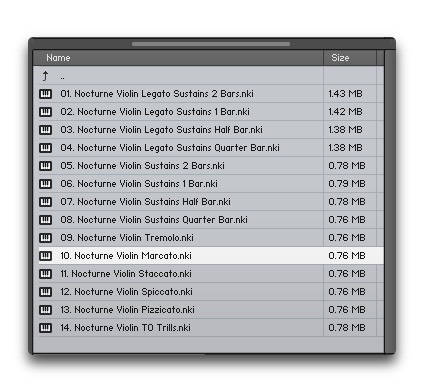
Task: Click keyboard icon for 08. Sustains Quarter Bar
Action: [45, 220]
